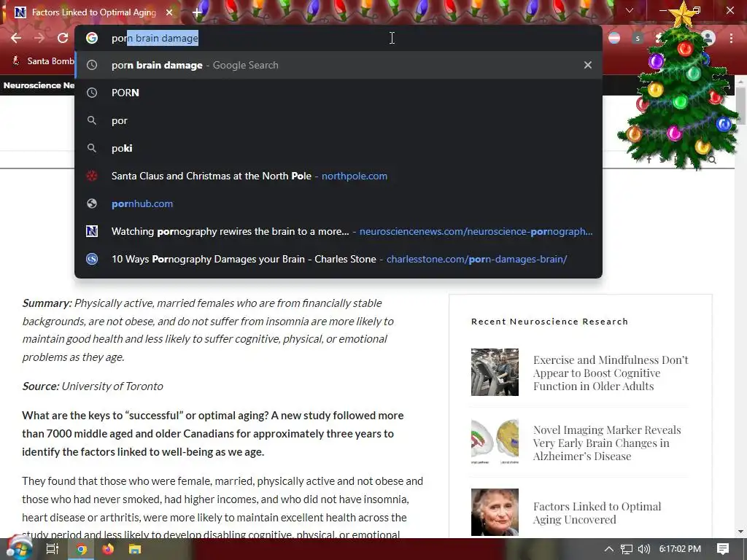Click the Neuroscience News favicon in suggestions
Viewport: 747px width, 560px height.
pos(92,231)
